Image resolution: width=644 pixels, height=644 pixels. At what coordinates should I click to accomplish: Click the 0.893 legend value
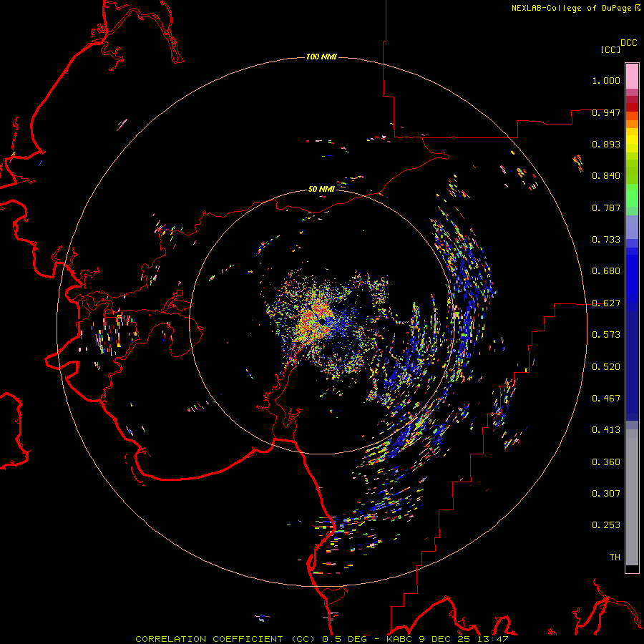(606, 144)
